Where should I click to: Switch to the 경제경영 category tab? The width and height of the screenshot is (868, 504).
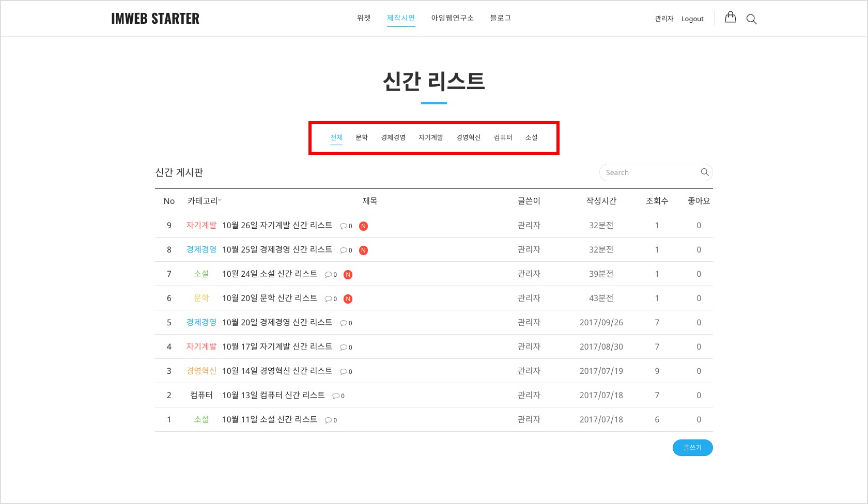point(393,137)
